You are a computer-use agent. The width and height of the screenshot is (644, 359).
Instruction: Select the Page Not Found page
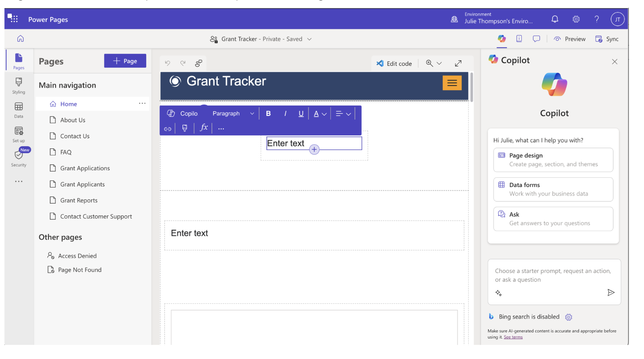click(x=80, y=270)
